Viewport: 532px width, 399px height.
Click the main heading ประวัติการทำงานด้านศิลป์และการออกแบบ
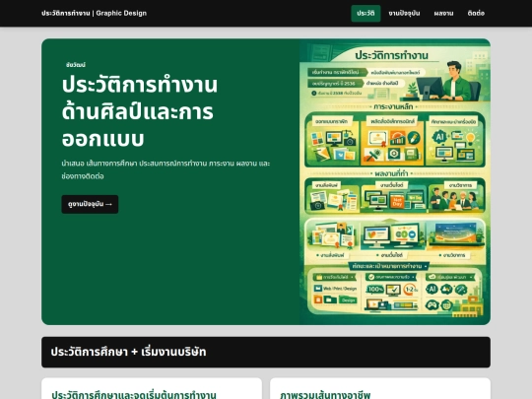(140, 111)
